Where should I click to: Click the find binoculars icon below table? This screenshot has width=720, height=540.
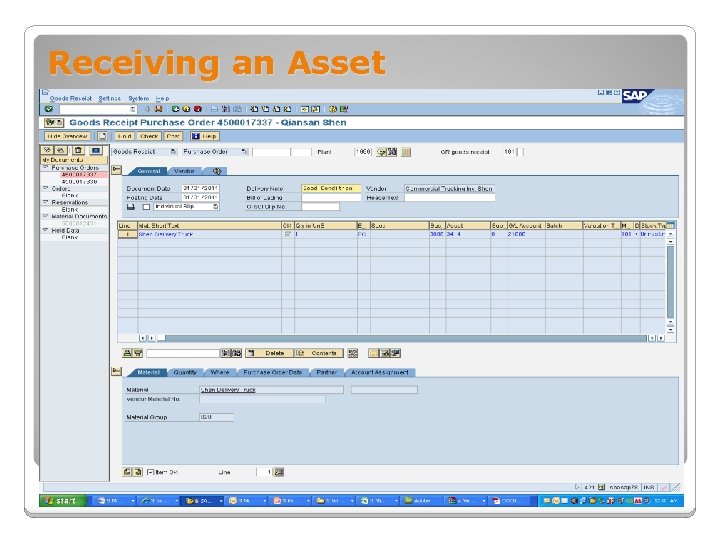[225, 353]
